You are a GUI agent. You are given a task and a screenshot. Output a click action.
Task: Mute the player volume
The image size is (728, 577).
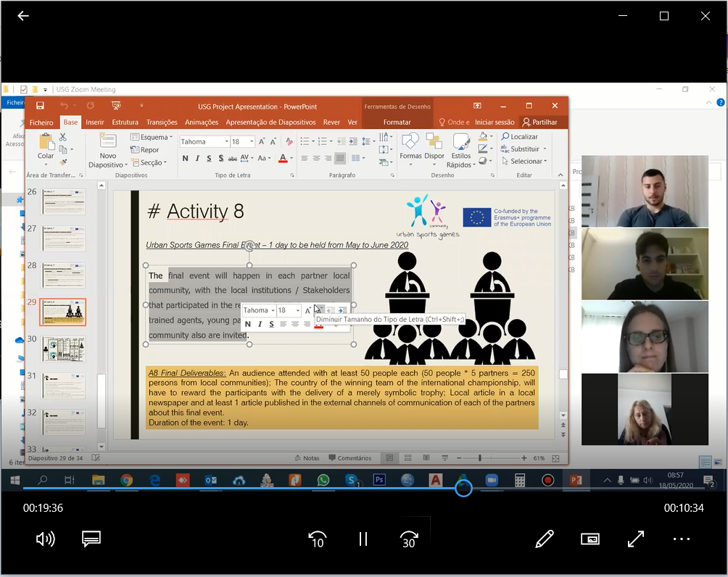click(45, 539)
